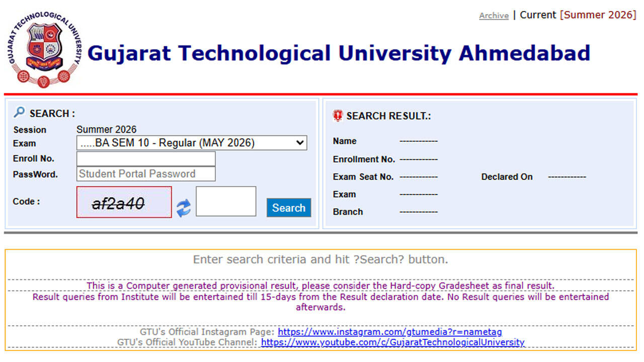Focus the Enroll No. input field
This screenshot has height=362, width=644.
pyautogui.click(x=146, y=159)
